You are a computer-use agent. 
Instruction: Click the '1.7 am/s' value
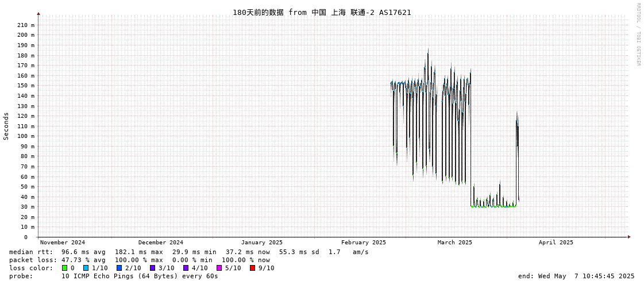(x=348, y=252)
